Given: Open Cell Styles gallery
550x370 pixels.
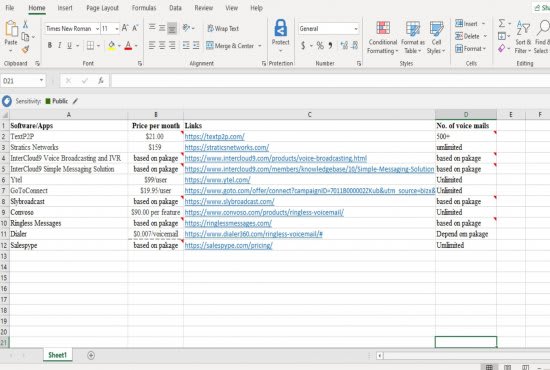Looking at the screenshot, I should tap(436, 37).
